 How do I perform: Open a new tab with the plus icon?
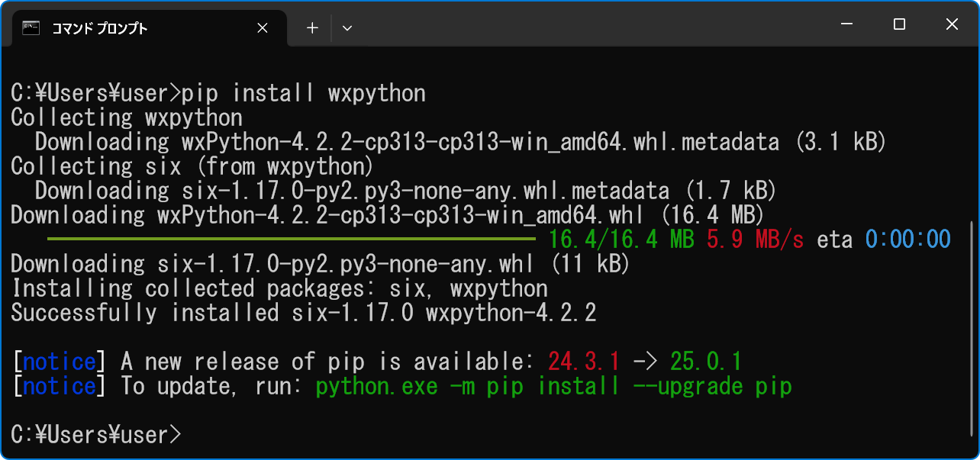pyautogui.click(x=311, y=27)
